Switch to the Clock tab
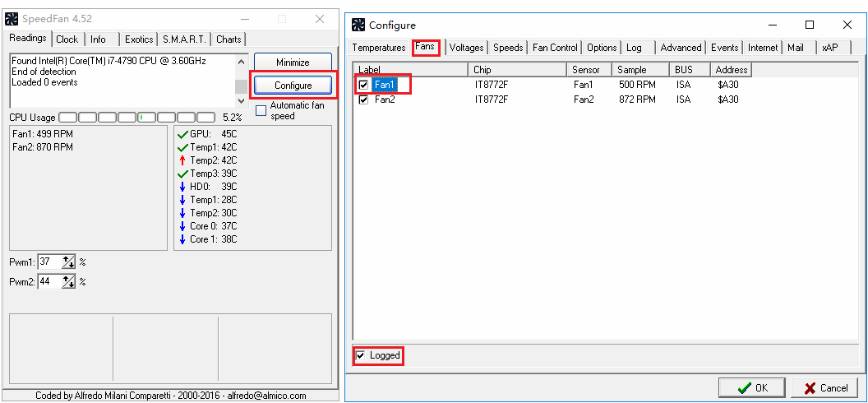 [x=67, y=39]
